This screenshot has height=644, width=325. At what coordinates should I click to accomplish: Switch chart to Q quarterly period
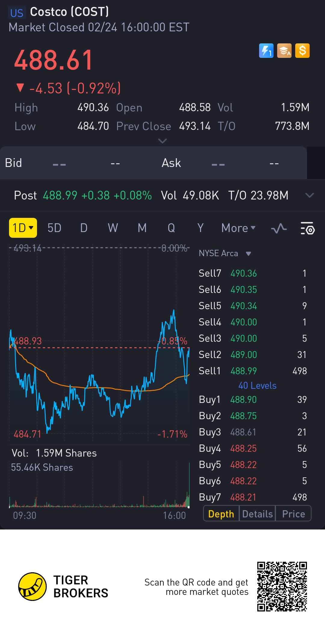point(171,228)
